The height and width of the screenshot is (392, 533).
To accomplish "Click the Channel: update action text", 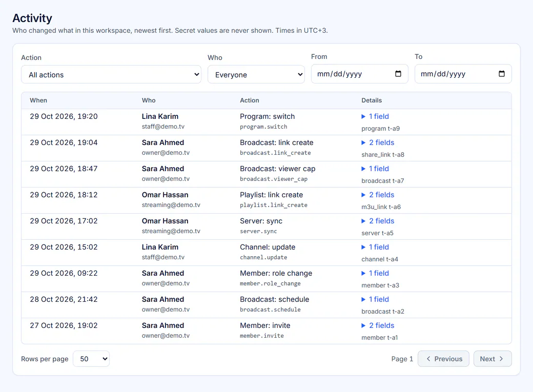I will point(268,247).
